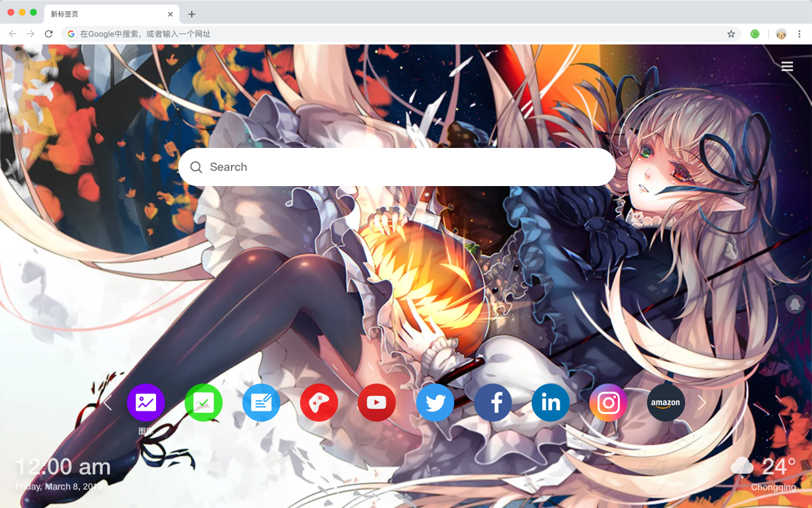812x508 pixels.
Task: Bookmark this page with the star icon
Action: coord(731,34)
